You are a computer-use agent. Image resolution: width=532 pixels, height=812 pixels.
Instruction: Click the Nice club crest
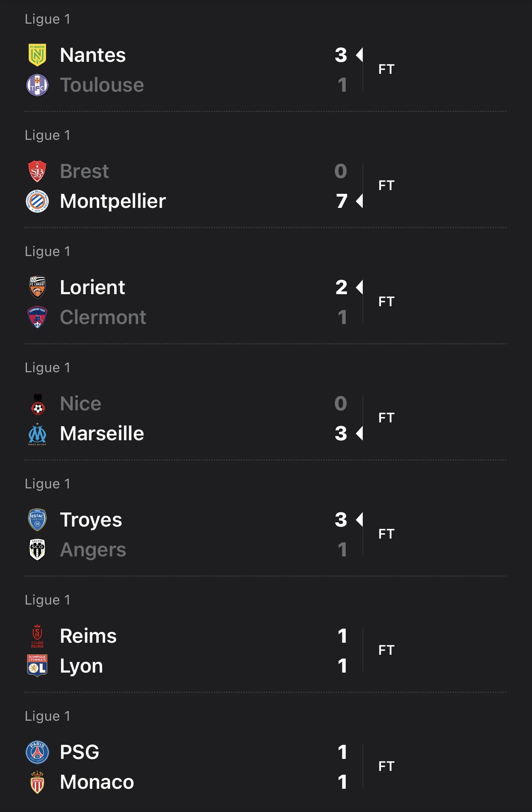(38, 404)
